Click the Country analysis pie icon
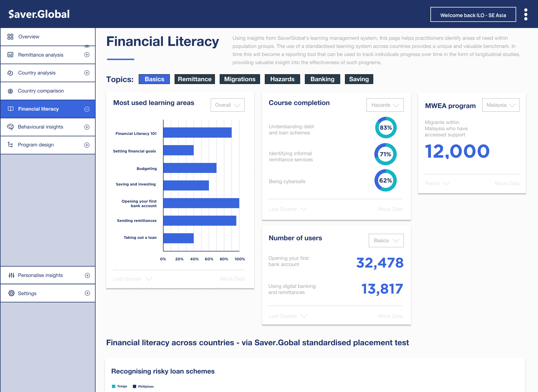The height and width of the screenshot is (392, 538). (x=10, y=73)
